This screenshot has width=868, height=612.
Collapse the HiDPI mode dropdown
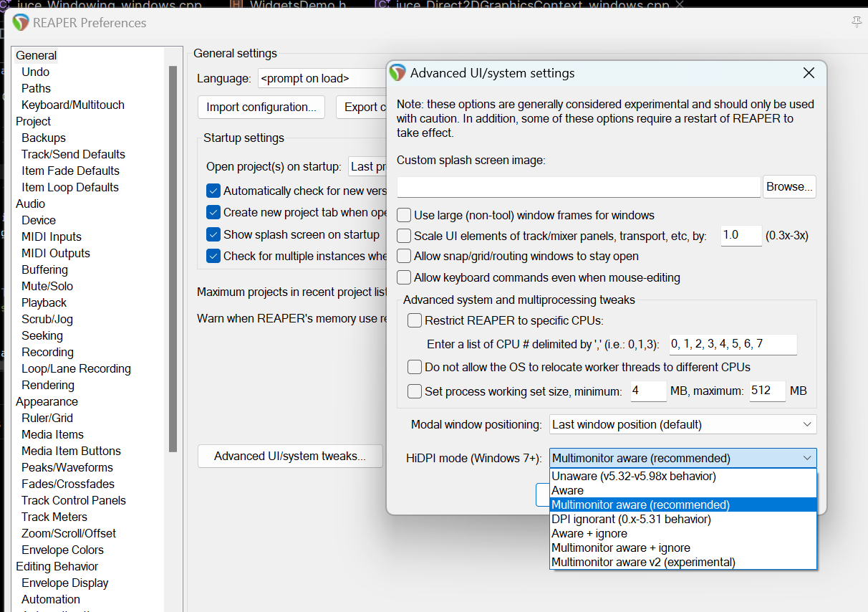coord(683,458)
